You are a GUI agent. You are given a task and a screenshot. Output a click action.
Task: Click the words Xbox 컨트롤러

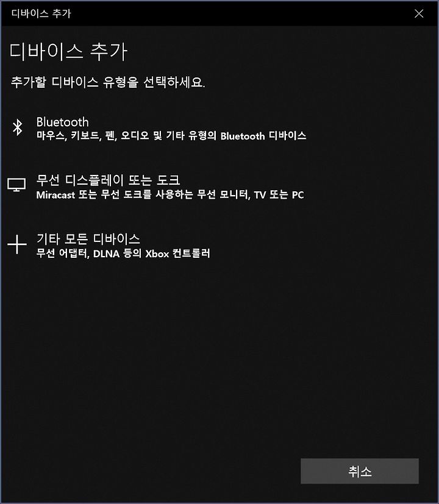(x=177, y=254)
